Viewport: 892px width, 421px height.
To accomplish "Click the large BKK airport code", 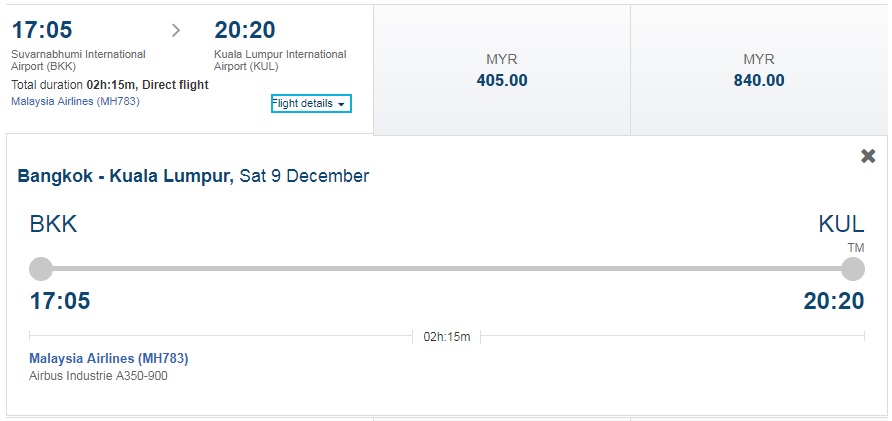I will [53, 224].
